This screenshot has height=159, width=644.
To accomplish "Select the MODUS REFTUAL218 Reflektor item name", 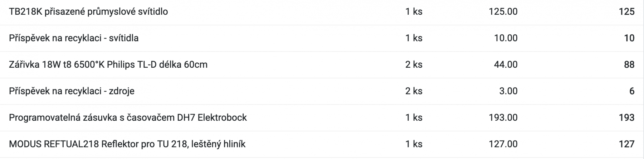I will 127,144.
